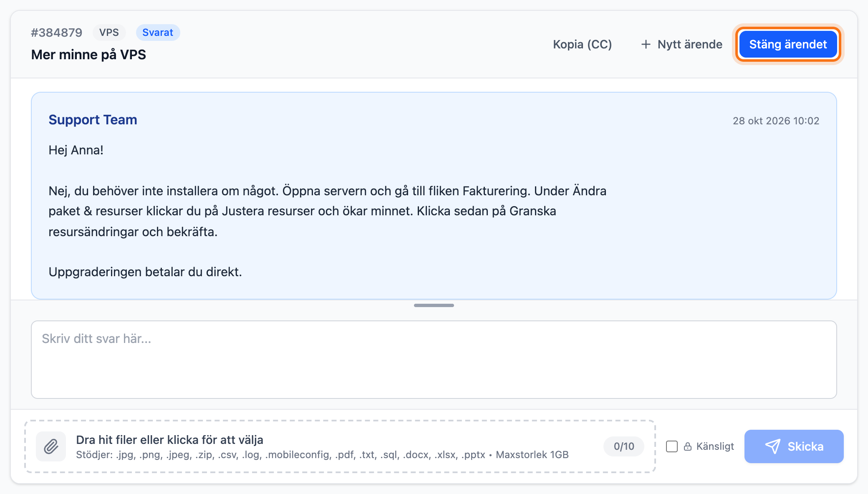Image resolution: width=868 pixels, height=494 pixels.
Task: Open Kopia (CC) option
Action: (582, 44)
